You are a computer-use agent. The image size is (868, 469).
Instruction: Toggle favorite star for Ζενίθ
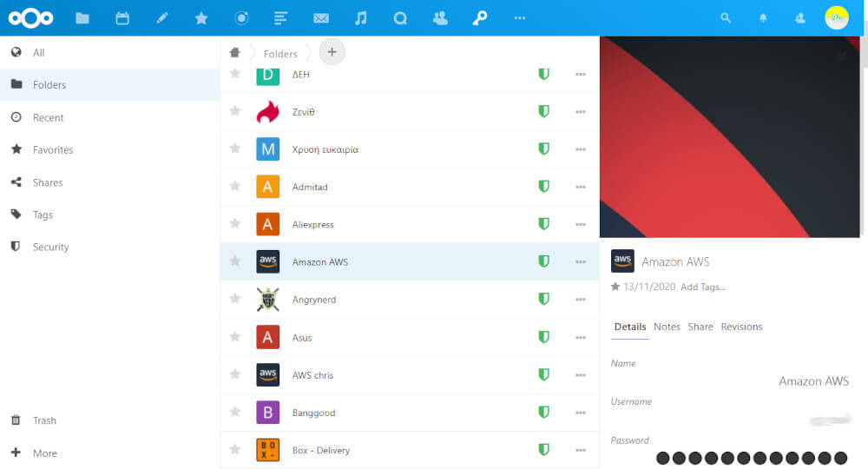pos(234,111)
